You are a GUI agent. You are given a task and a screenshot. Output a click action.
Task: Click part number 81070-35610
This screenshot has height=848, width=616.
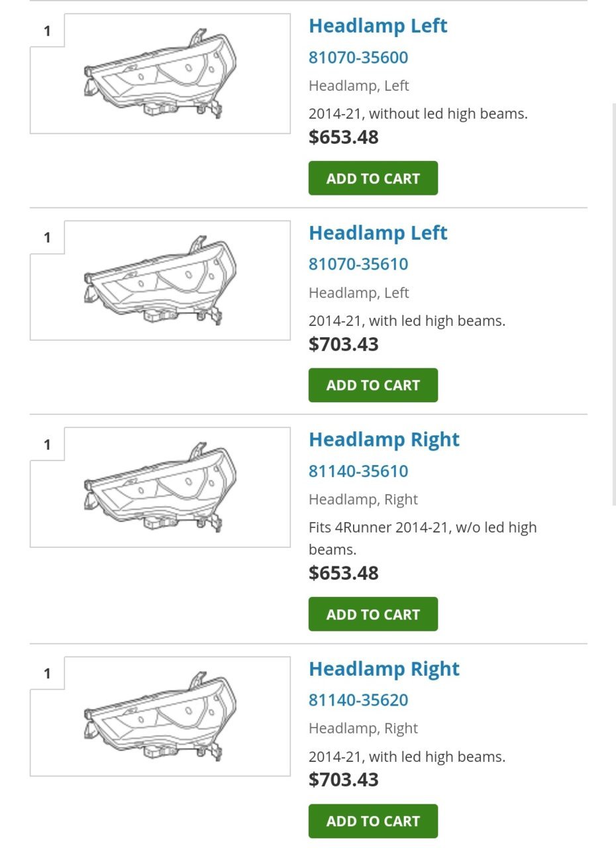[358, 264]
